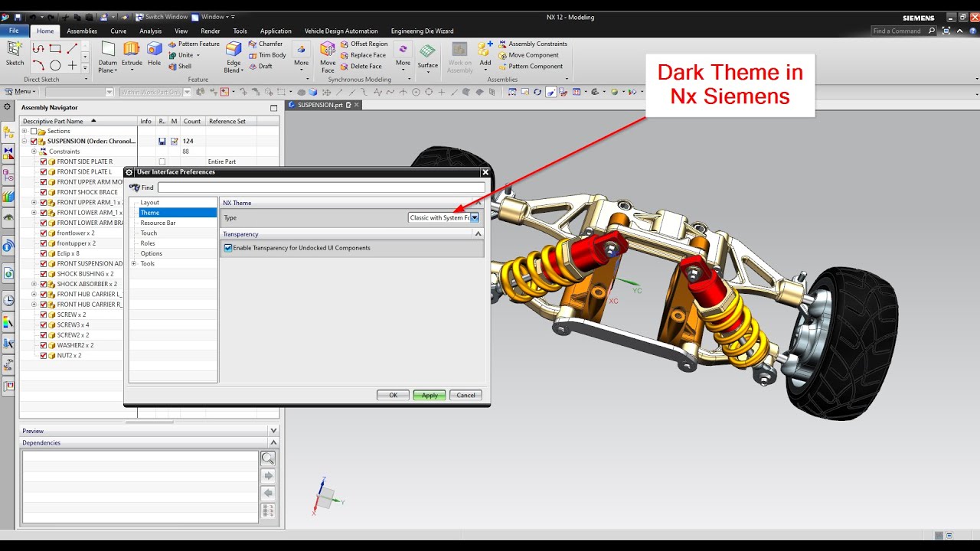Activate the Shell command
This screenshot has height=551, width=980.
click(x=180, y=67)
